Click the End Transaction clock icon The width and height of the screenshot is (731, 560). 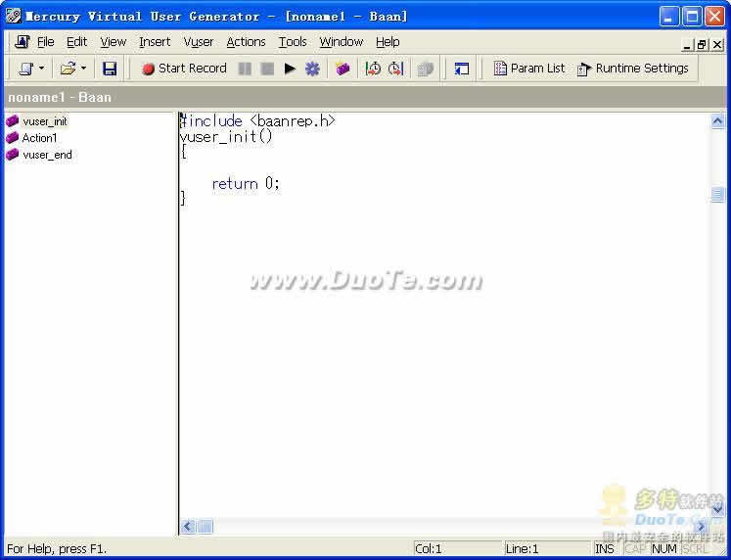(395, 69)
